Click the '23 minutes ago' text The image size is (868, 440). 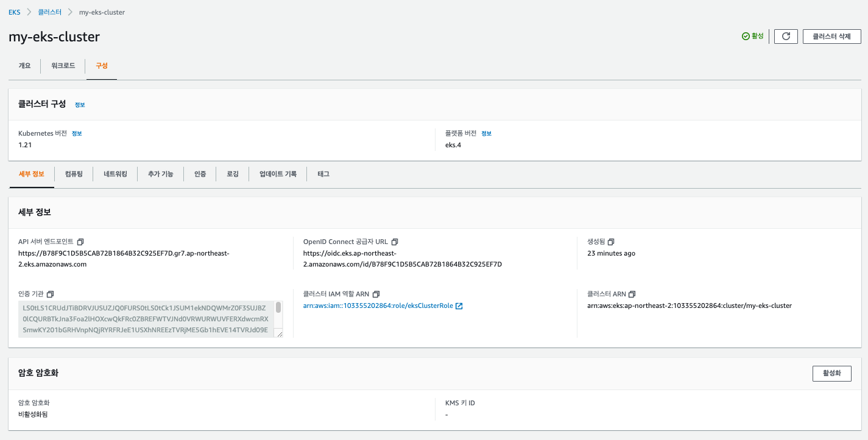[612, 253]
